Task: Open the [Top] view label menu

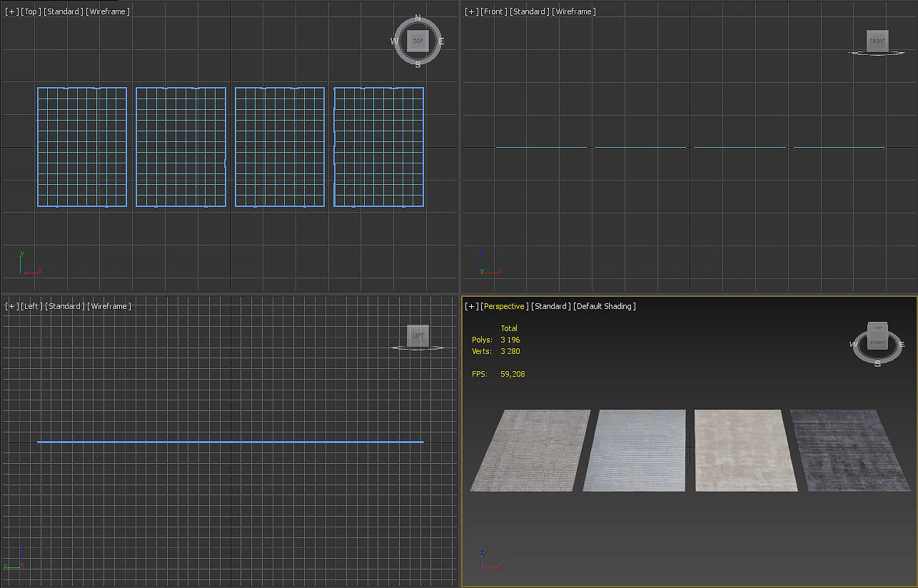Action: click(x=31, y=11)
